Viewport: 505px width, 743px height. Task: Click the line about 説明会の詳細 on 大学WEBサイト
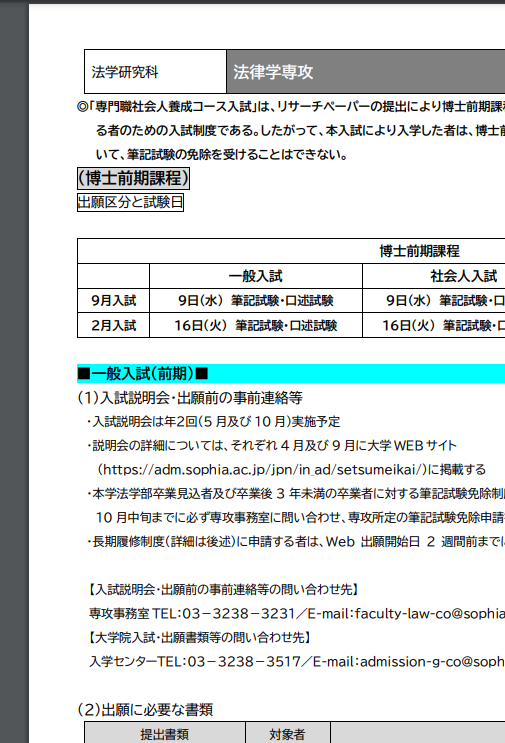[x=271, y=445]
